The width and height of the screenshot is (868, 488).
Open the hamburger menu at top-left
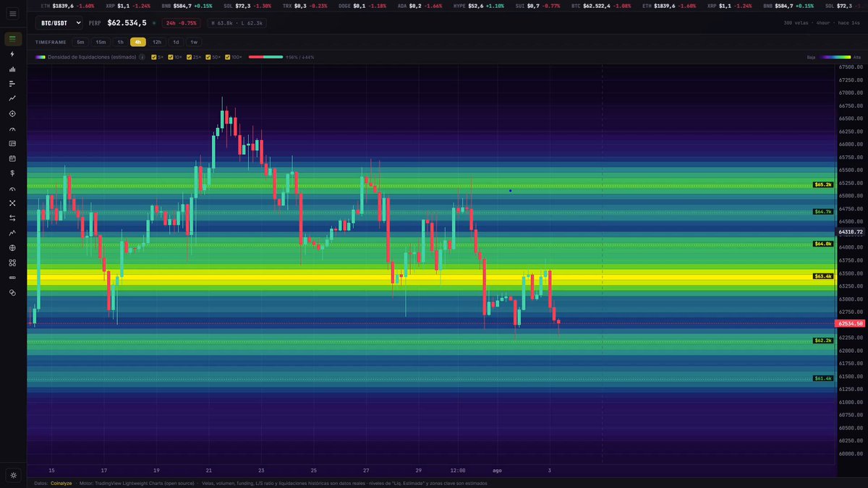(x=12, y=14)
